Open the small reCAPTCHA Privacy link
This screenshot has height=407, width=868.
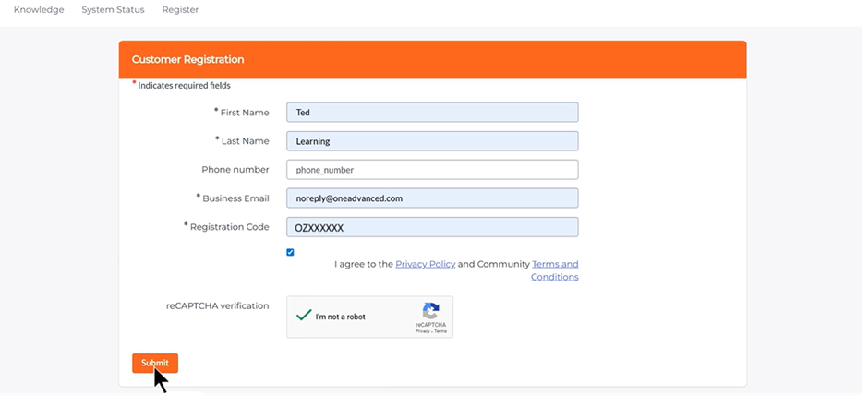pyautogui.click(x=421, y=331)
